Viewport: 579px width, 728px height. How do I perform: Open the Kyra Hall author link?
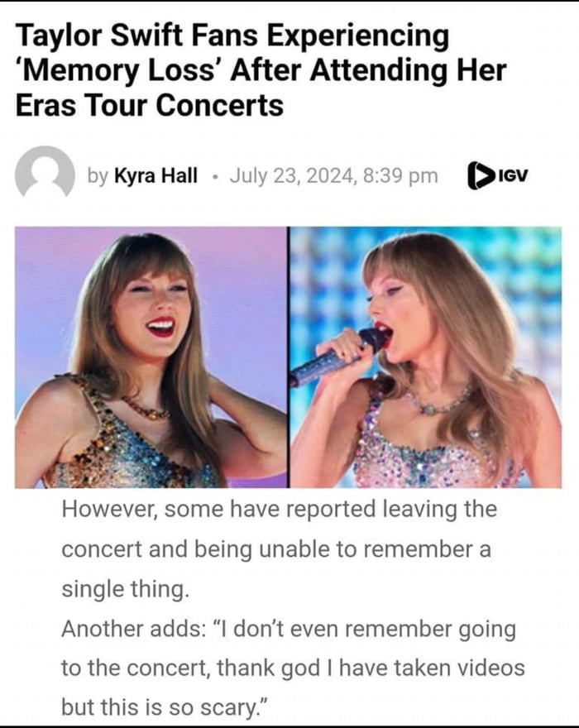[156, 175]
